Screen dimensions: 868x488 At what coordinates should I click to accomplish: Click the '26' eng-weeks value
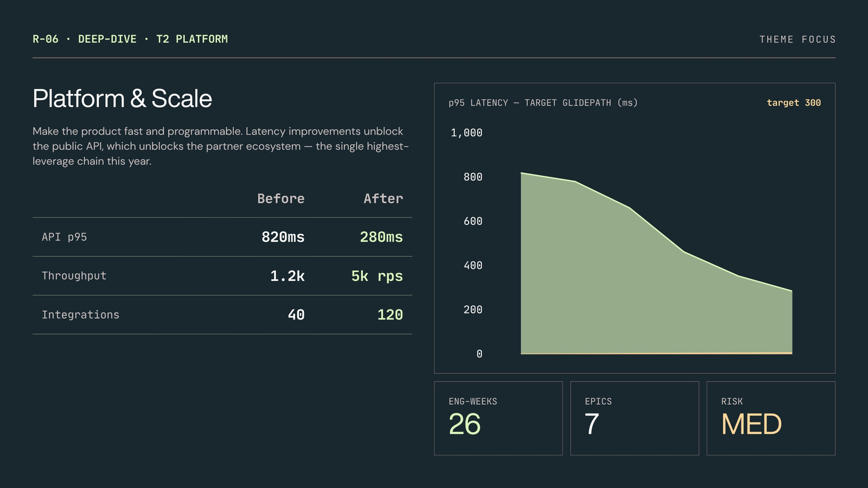click(465, 424)
